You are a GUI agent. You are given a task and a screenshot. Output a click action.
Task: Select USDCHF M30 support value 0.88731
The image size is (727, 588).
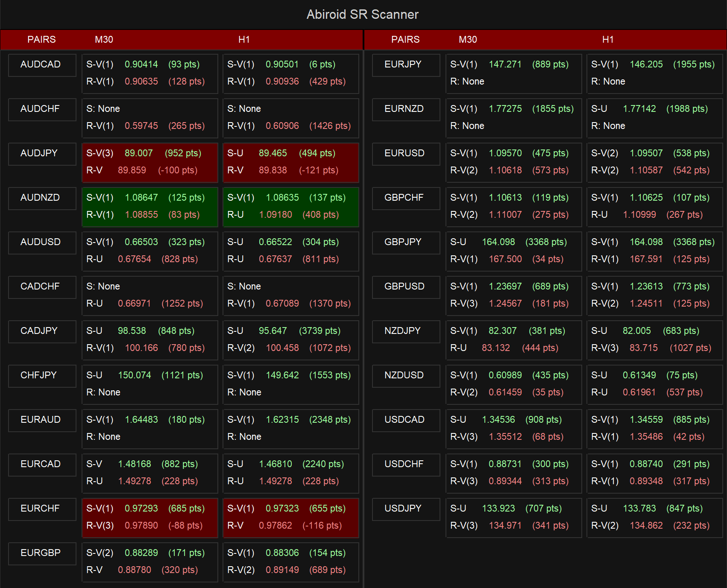click(x=505, y=464)
